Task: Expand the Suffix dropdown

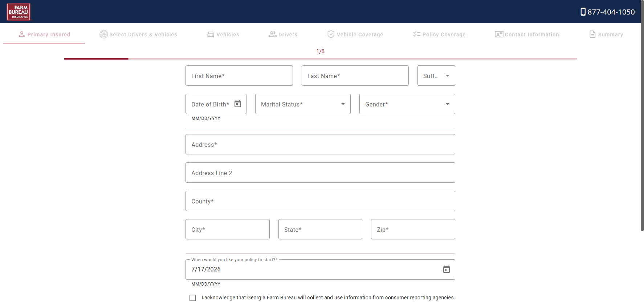Action: [x=436, y=76]
